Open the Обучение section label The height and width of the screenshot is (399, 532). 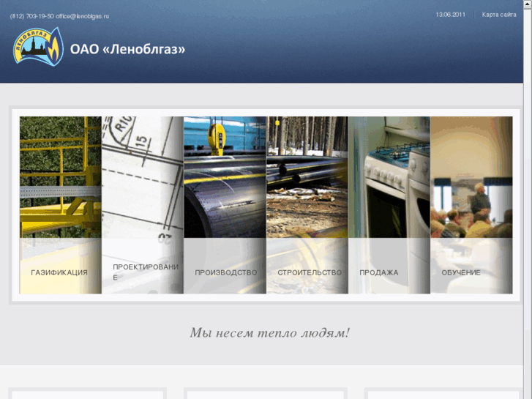click(x=461, y=272)
